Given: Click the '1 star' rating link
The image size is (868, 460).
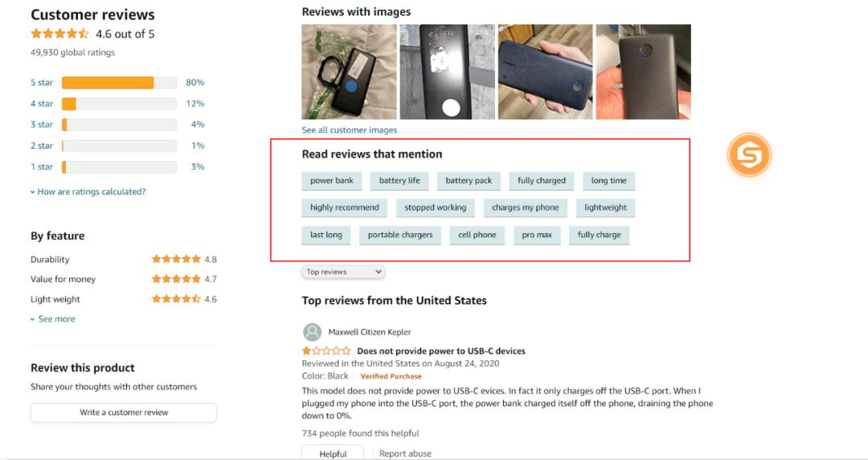Looking at the screenshot, I should pyautogui.click(x=42, y=167).
